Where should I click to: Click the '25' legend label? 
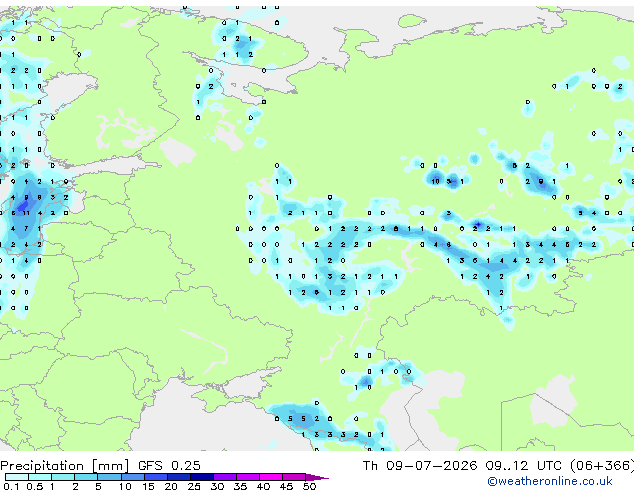click(x=194, y=486)
